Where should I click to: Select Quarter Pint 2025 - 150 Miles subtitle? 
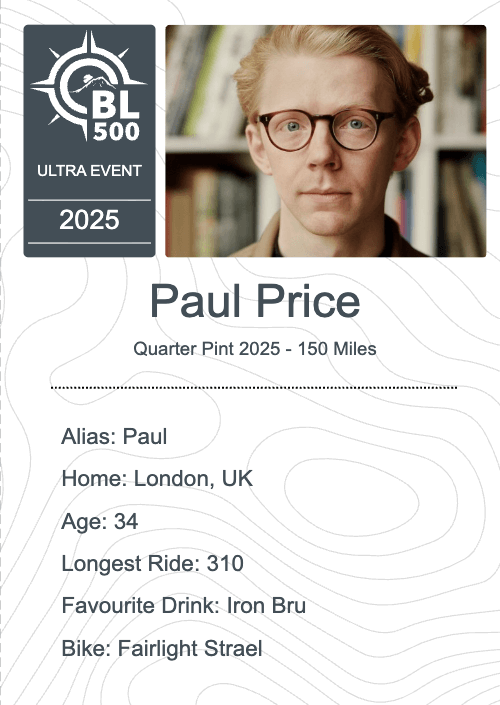(255, 349)
